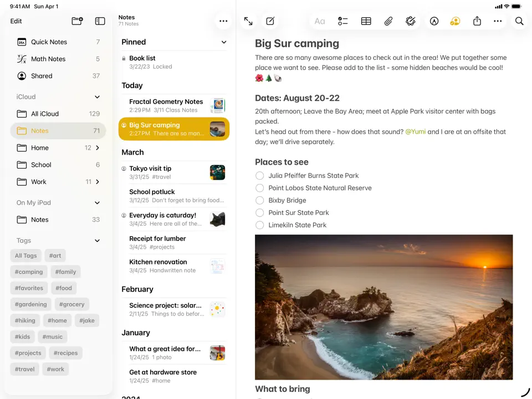Insert a checklist using the toolbar icon
Viewport: 532px width, 399px height.
[343, 21]
